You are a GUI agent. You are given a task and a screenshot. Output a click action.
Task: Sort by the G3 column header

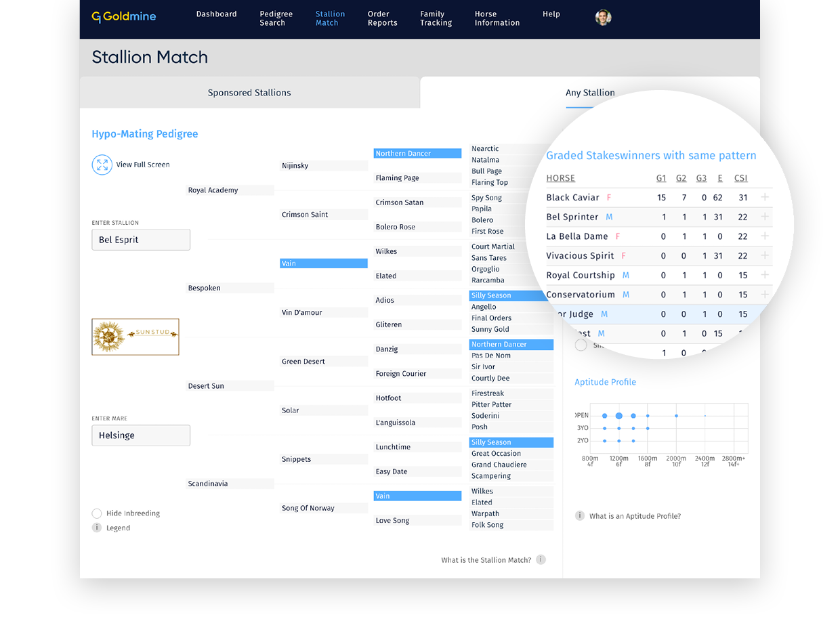[701, 178]
